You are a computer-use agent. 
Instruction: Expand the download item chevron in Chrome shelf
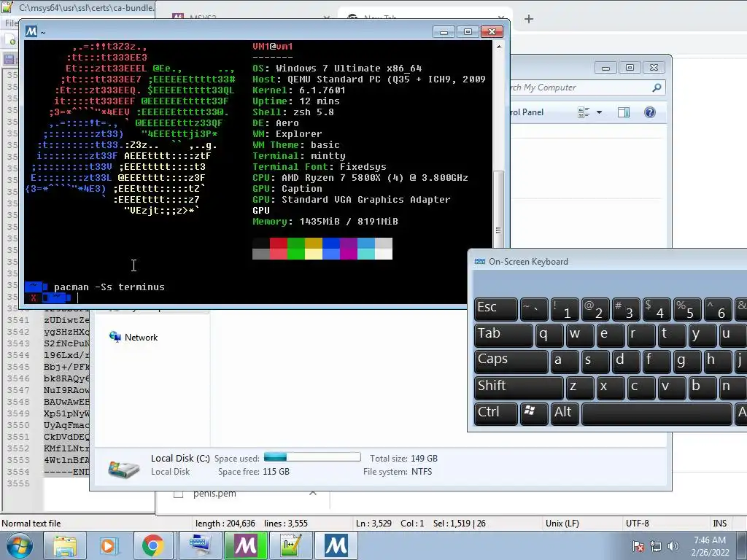pos(313,494)
